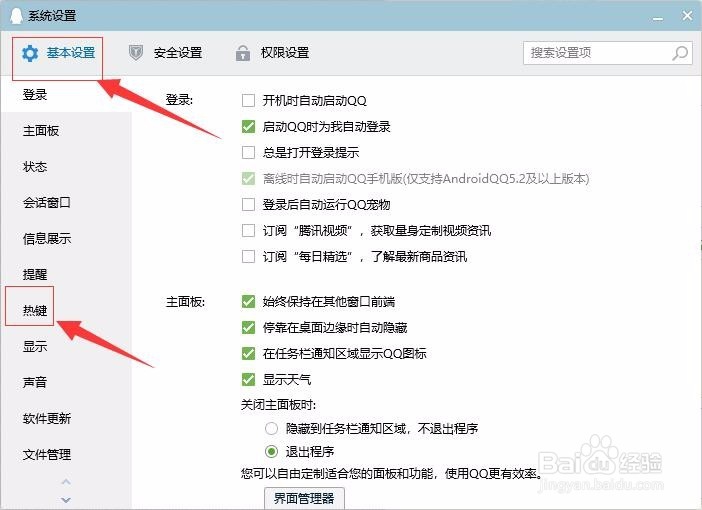Screen dimensions: 702x510
Task: Open 会话窗口 settings in the sidebar
Action: pyautogui.click(x=47, y=203)
